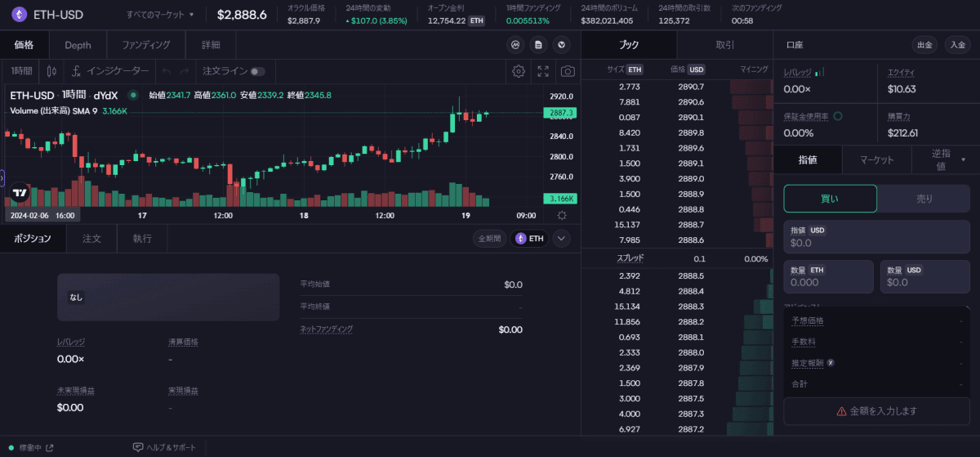Open the chart settings gear icon
Viewport: 980px width, 457px height.
pos(518,71)
